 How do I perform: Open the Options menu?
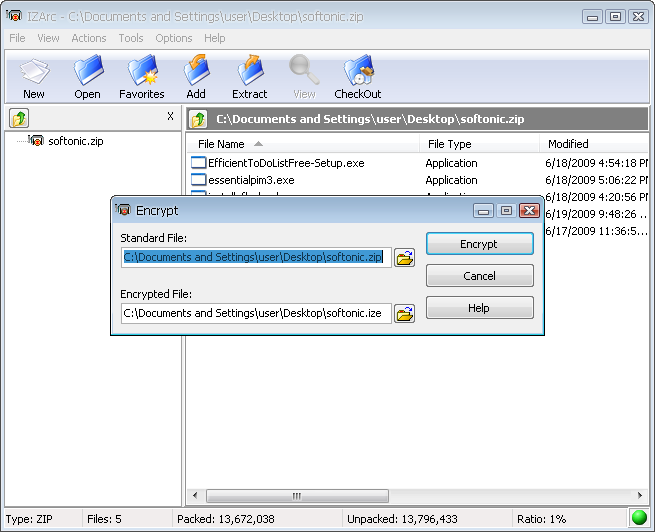pos(174,38)
